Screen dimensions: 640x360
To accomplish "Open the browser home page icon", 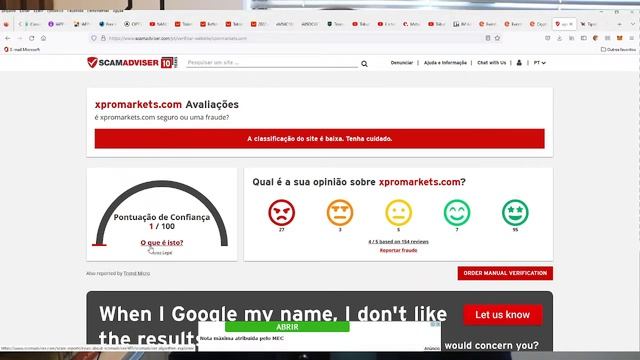I will point(43,38).
